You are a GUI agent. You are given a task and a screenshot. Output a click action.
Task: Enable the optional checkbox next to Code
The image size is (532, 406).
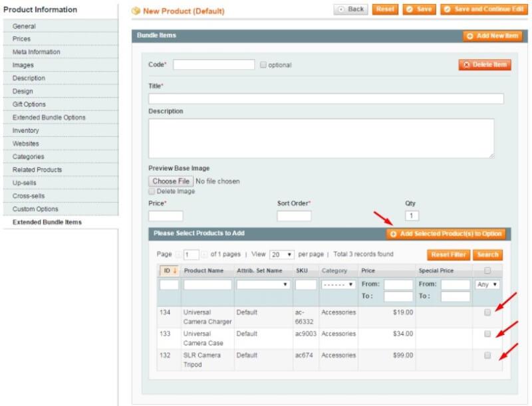[263, 64]
